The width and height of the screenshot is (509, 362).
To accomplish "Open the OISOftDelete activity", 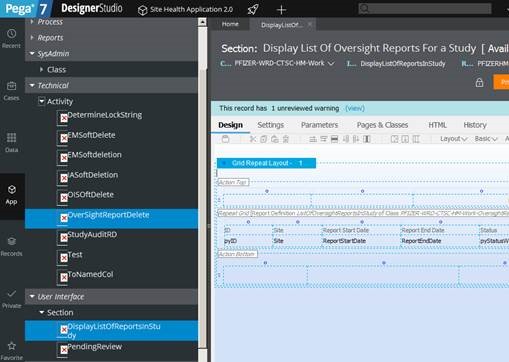I will 90,194.
